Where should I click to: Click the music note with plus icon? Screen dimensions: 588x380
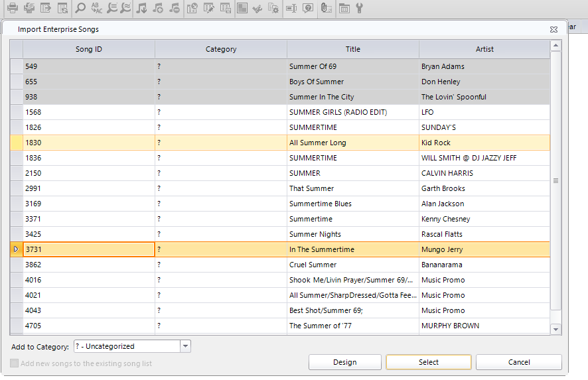coord(158,8)
